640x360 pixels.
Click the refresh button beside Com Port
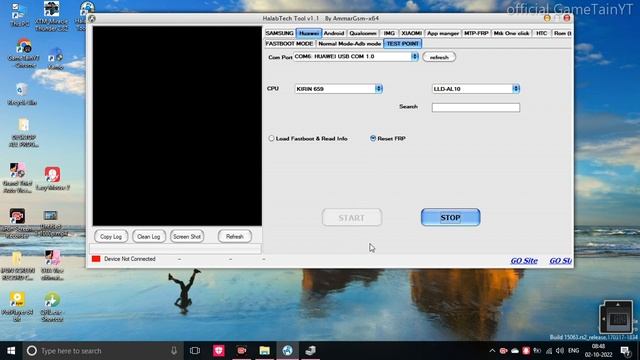click(x=439, y=57)
